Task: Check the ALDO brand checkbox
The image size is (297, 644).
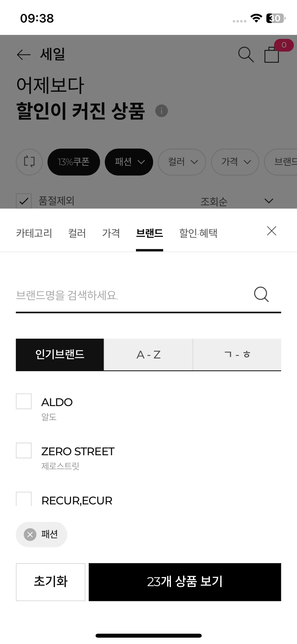Action: pos(24,401)
